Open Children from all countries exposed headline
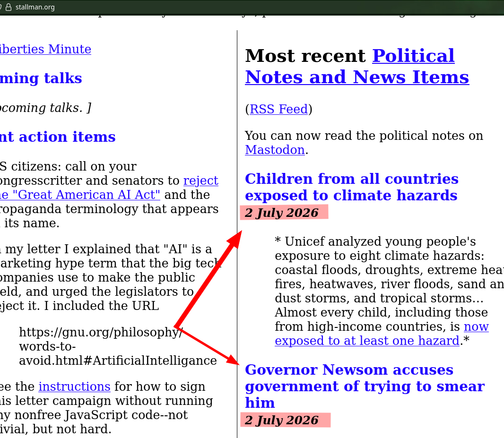Image resolution: width=504 pixels, height=438 pixels. coord(352,187)
